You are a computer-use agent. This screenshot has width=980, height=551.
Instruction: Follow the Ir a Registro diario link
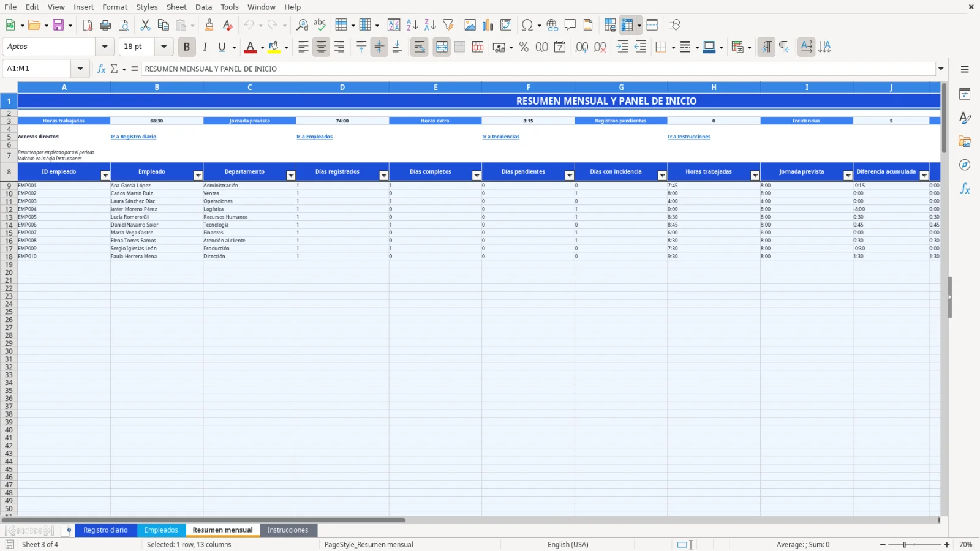coord(134,137)
